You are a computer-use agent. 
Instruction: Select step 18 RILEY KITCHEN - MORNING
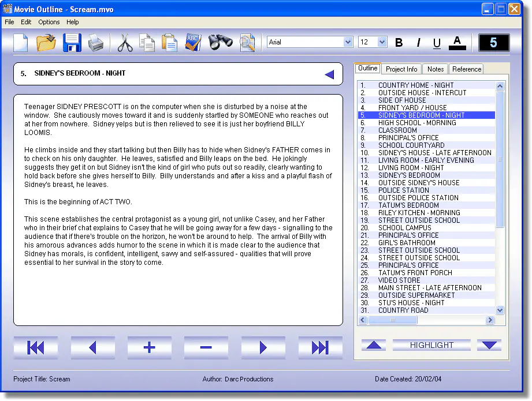click(x=426, y=213)
